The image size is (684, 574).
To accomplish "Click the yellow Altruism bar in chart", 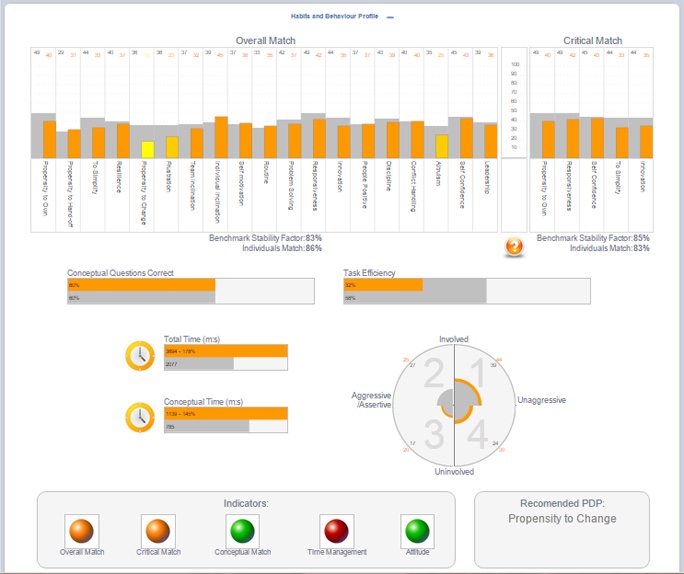I will pyautogui.click(x=441, y=146).
